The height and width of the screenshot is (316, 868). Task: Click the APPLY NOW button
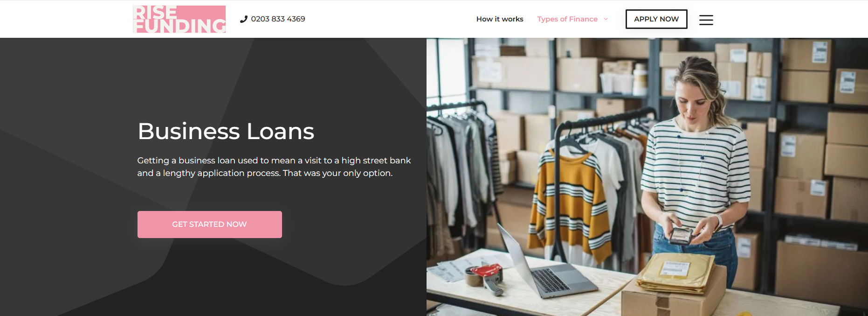[656, 19]
